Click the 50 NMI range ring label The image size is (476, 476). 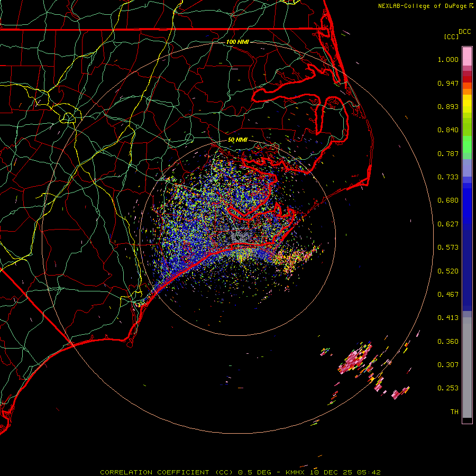pyautogui.click(x=237, y=140)
